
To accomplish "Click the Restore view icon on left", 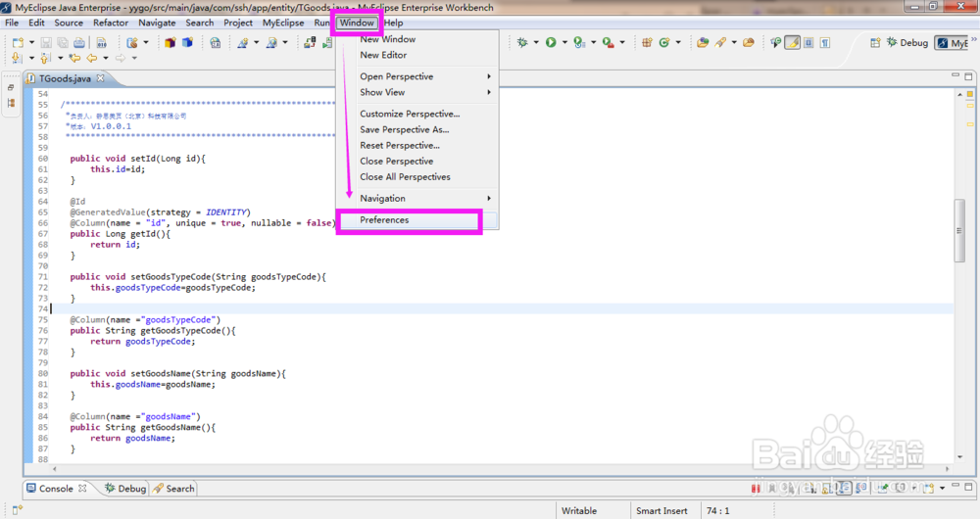I will (x=11, y=87).
